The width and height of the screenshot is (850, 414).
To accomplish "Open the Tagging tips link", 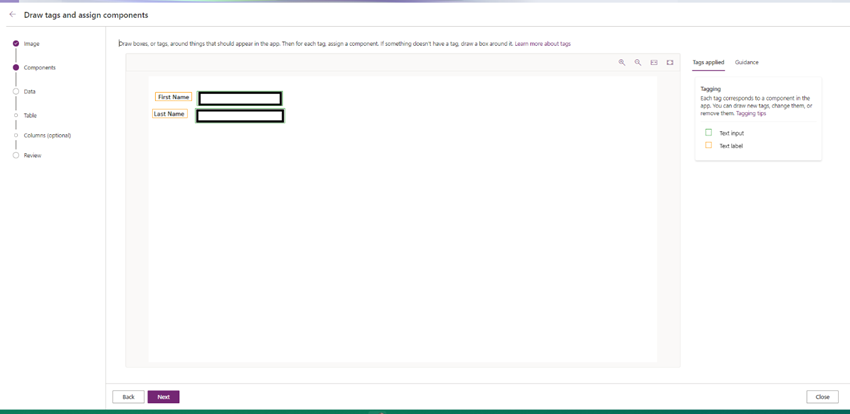I will pos(751,114).
